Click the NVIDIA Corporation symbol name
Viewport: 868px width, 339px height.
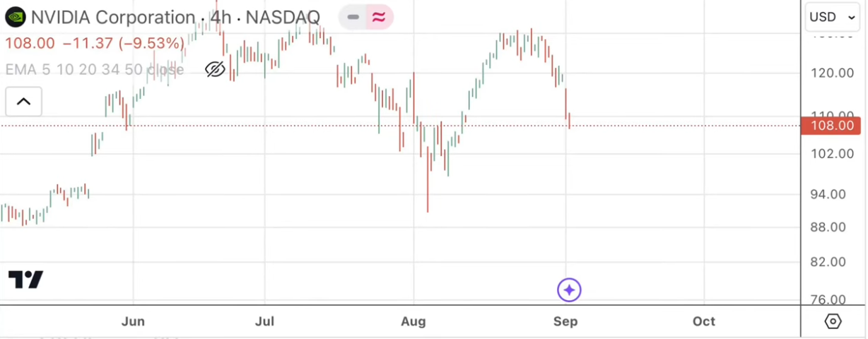[113, 17]
